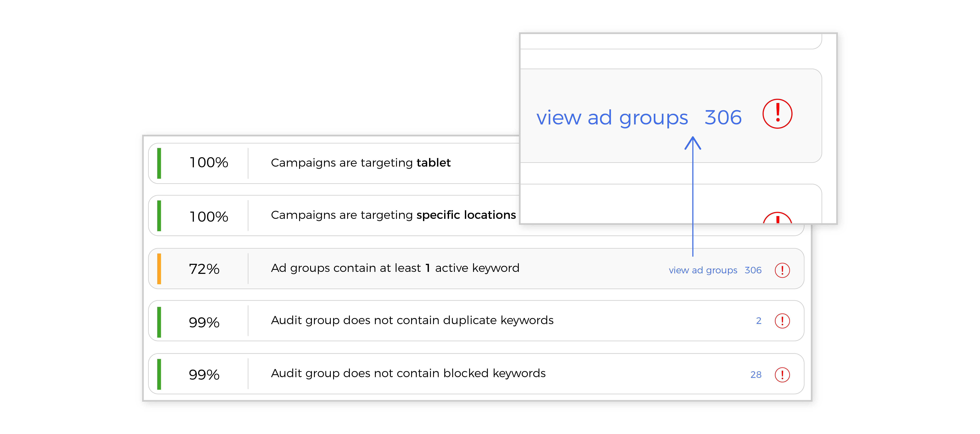
Task: Click the alert icon on the 72% row
Action: coord(782,270)
